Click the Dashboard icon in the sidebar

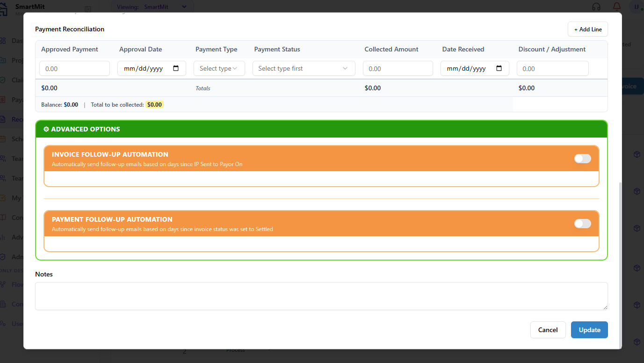(x=3, y=41)
